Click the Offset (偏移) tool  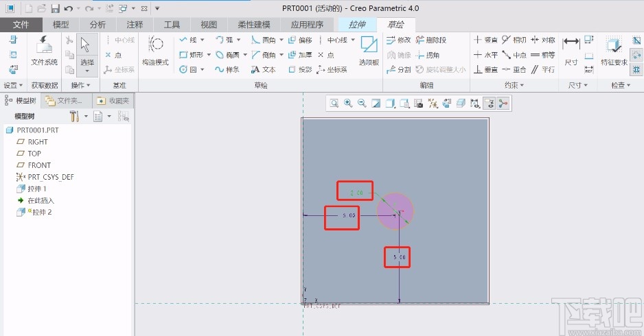click(x=300, y=40)
